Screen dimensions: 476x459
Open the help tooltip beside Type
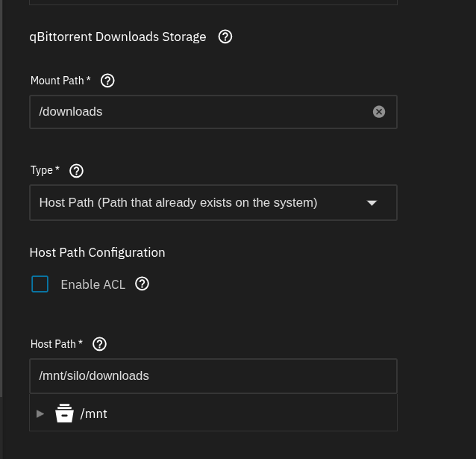(x=76, y=171)
